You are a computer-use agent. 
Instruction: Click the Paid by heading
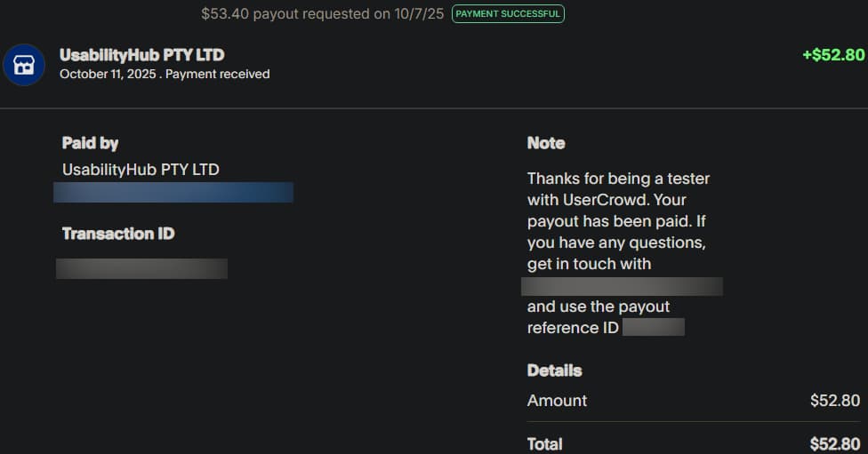(x=90, y=143)
